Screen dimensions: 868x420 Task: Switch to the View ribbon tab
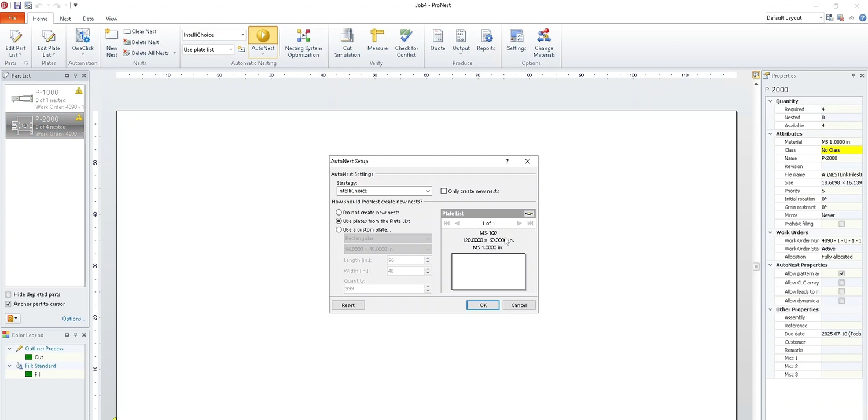pyautogui.click(x=112, y=19)
